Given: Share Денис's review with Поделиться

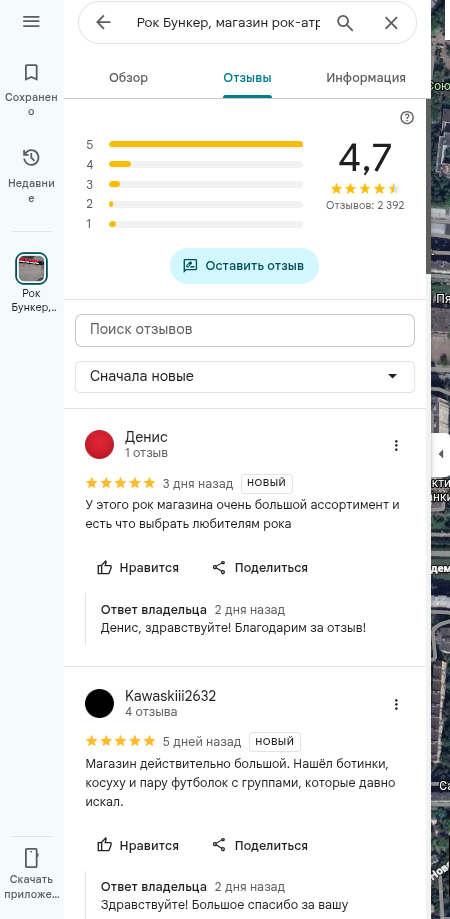Looking at the screenshot, I should [x=260, y=567].
